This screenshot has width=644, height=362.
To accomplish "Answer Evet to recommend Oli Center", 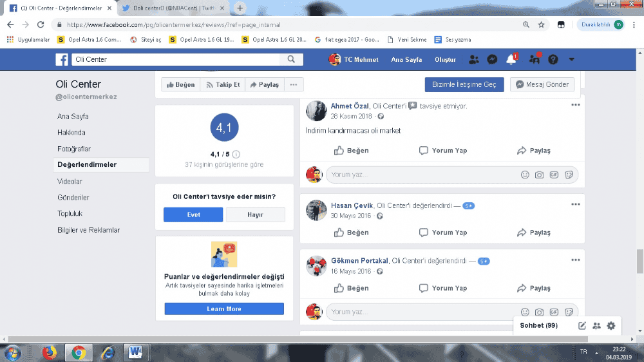I will pos(193,215).
